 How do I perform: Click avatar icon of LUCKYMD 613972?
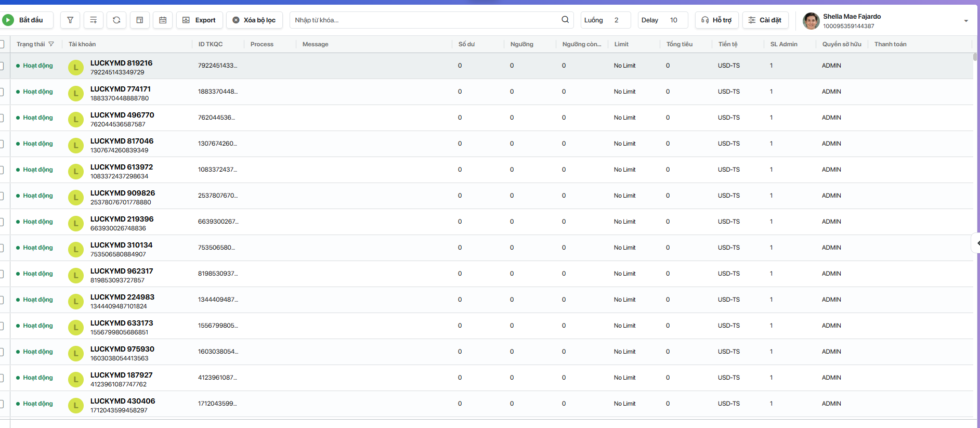tap(76, 171)
